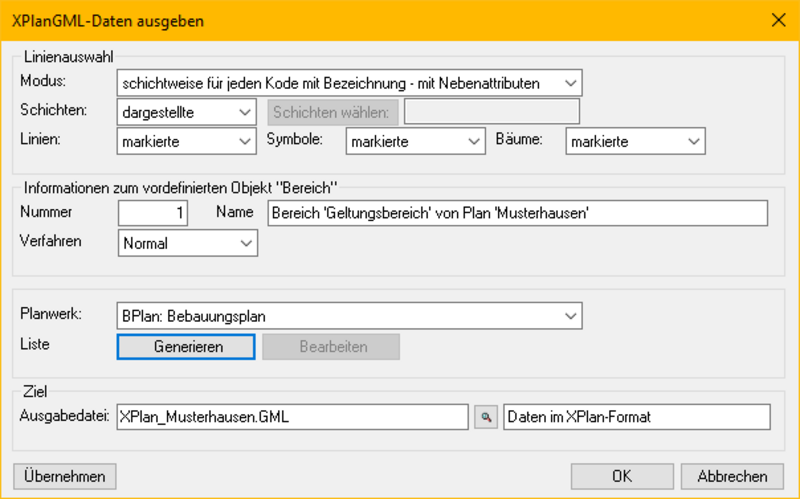
Task: Click the Planwerk label text
Action: point(51,314)
